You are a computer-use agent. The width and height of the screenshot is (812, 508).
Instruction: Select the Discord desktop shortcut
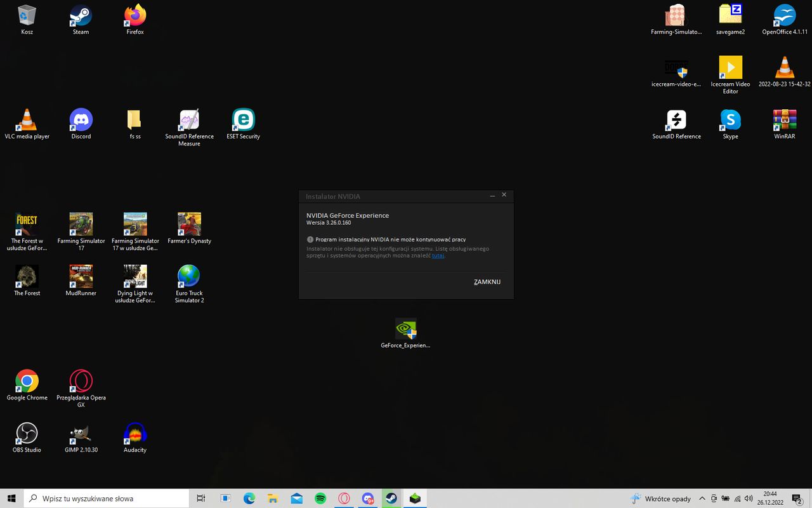tap(81, 124)
